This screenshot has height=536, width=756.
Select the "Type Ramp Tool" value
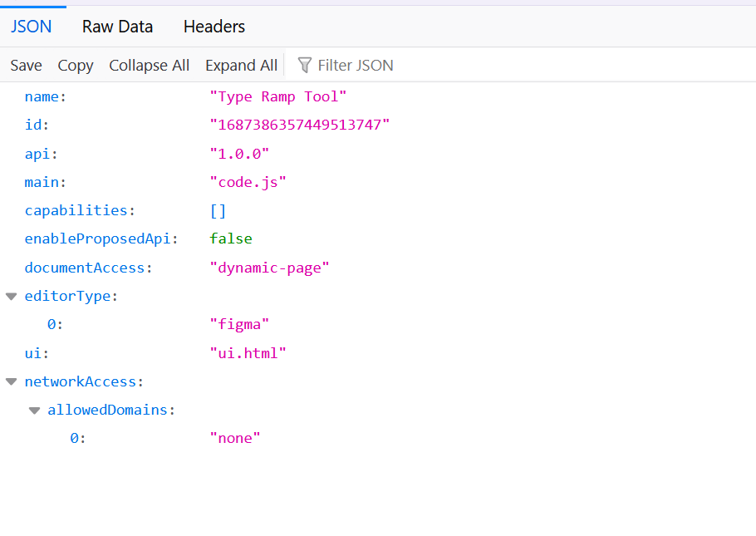[277, 96]
